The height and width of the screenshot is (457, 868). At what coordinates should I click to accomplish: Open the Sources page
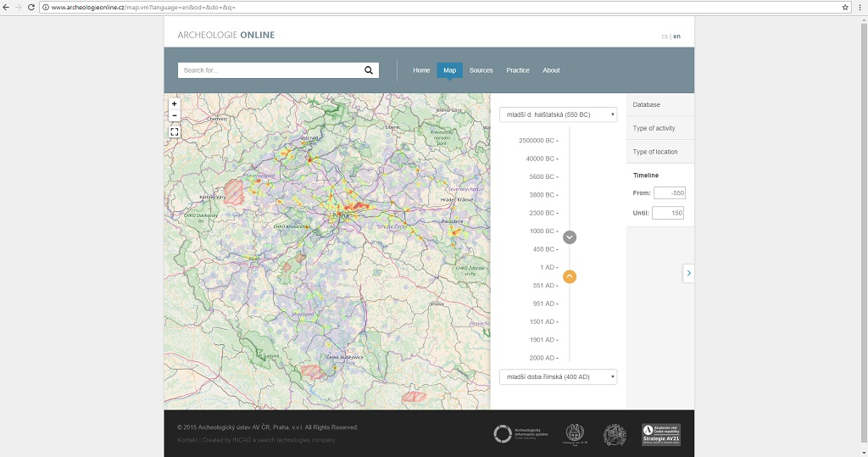481,70
